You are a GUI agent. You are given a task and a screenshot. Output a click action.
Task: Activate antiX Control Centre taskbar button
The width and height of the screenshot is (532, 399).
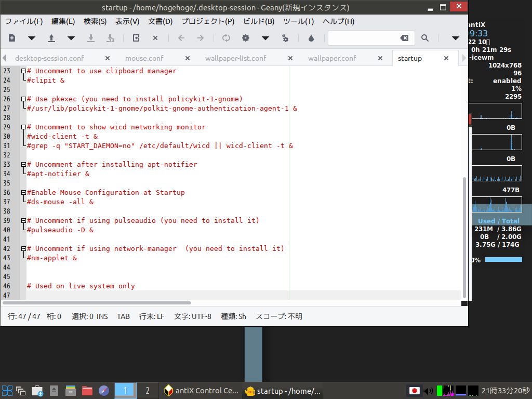(201, 391)
